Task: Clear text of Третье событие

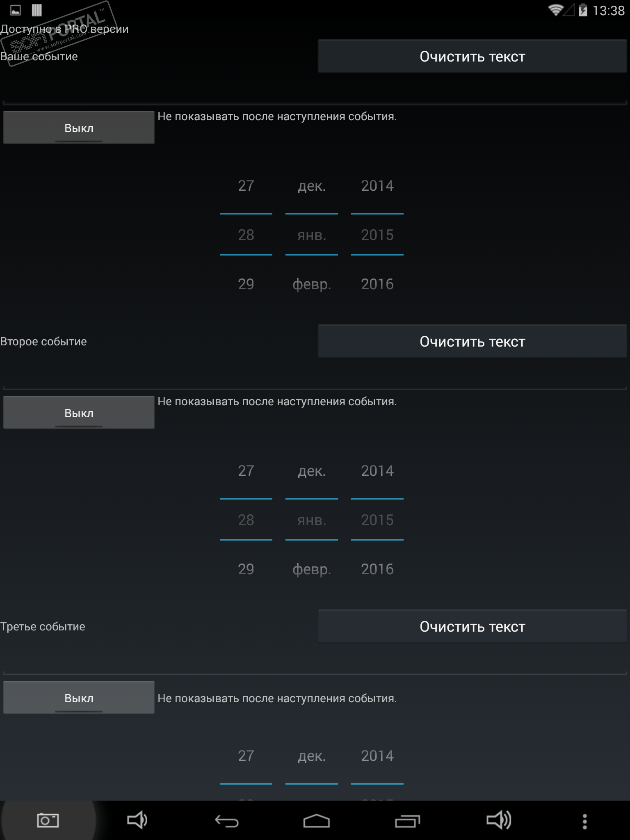Action: pos(472,627)
